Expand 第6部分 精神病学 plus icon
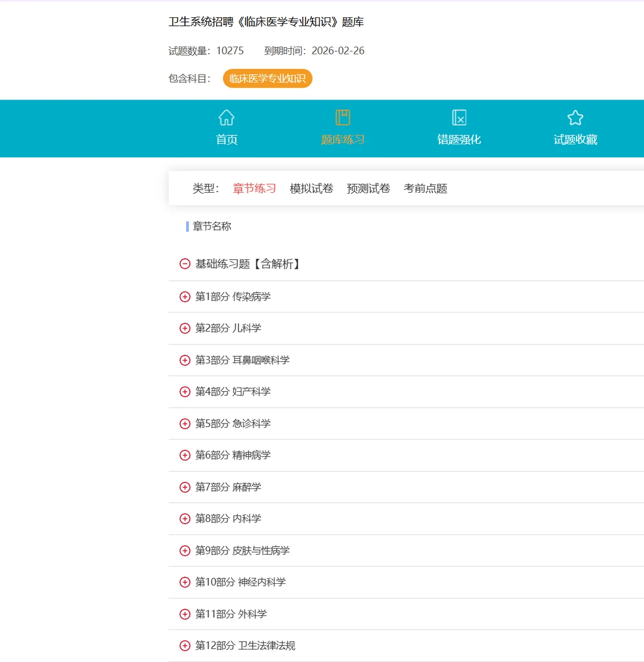The width and height of the screenshot is (644, 662). pos(185,455)
